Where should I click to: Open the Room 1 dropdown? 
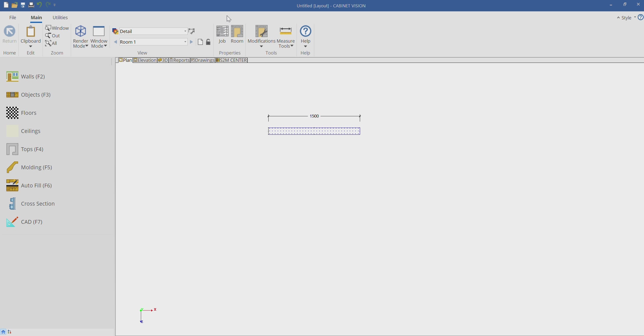coord(185,42)
